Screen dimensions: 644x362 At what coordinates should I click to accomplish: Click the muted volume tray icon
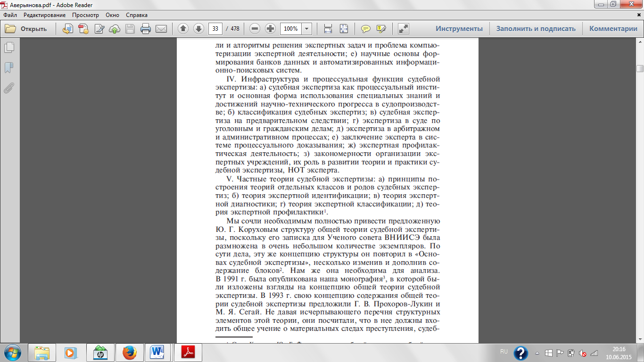coord(583,352)
